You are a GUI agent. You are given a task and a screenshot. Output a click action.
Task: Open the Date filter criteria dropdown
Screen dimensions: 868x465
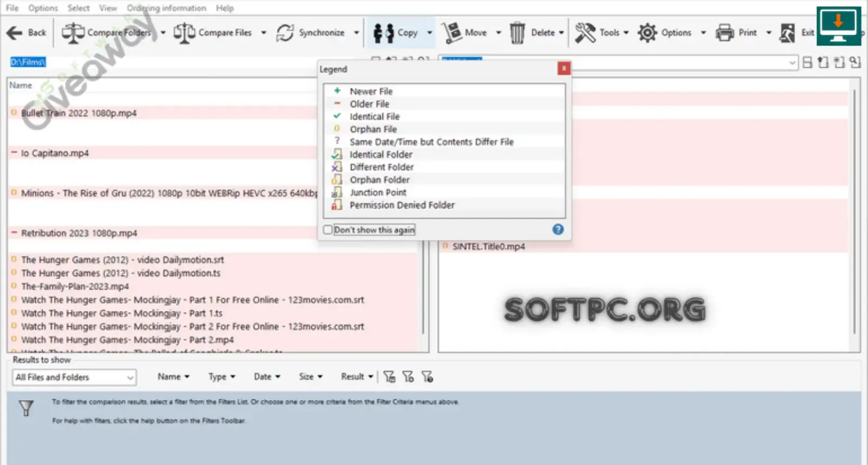267,377
